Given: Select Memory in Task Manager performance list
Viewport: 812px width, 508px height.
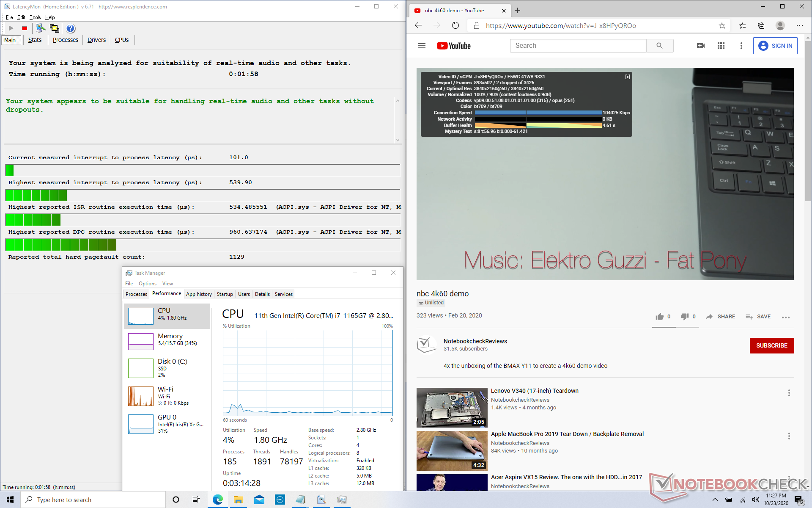Looking at the screenshot, I should point(167,341).
